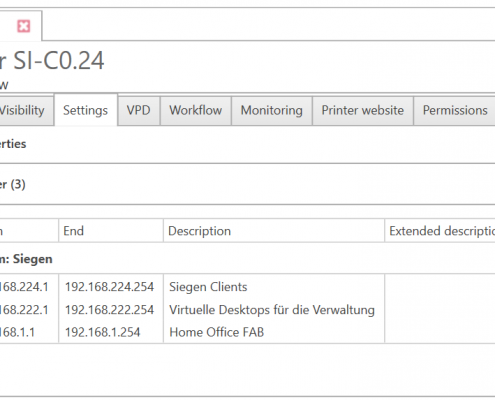Select the Siegen Clients row
The image size is (495, 400).
(x=247, y=287)
